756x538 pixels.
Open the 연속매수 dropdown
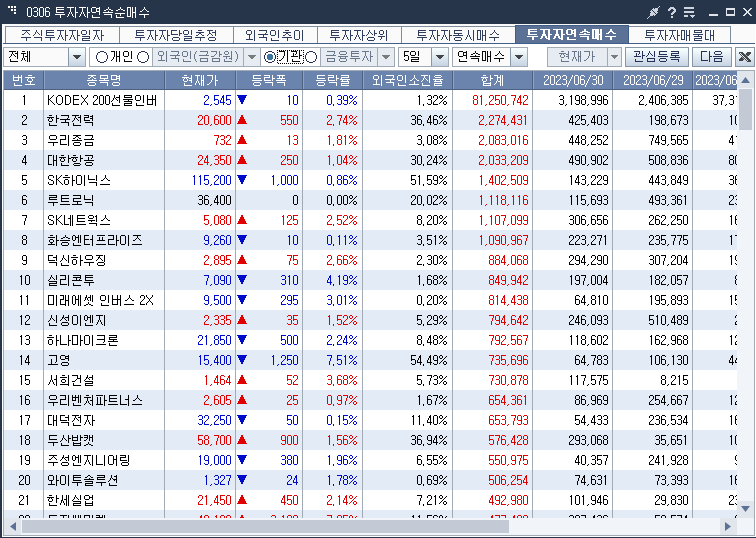pos(519,57)
